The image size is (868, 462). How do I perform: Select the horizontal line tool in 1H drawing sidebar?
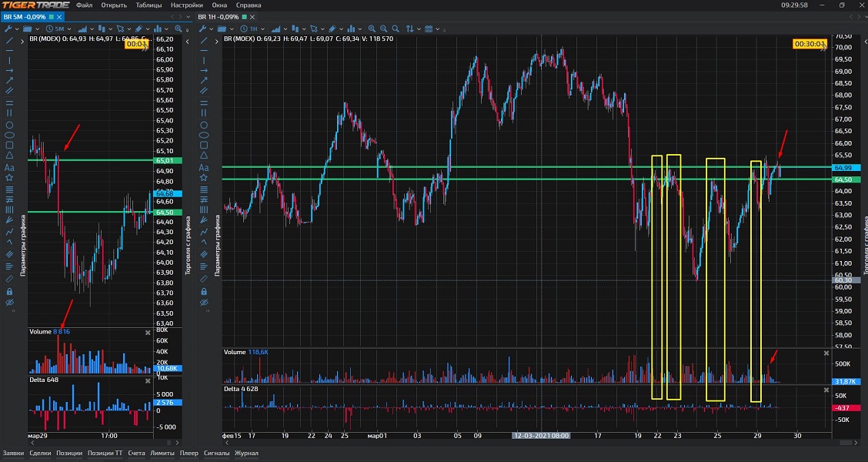coord(204,50)
